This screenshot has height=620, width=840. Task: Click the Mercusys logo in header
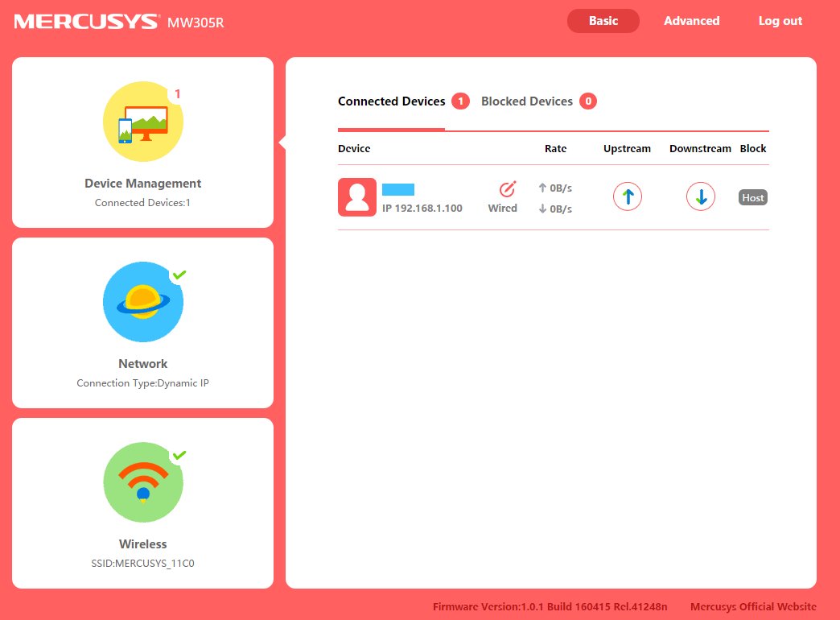click(86, 22)
